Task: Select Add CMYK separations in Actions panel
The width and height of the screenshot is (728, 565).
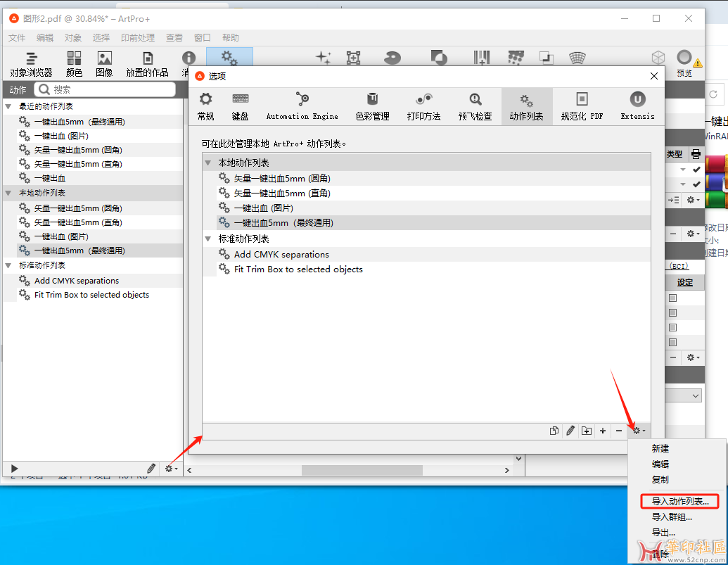Action: (x=99, y=281)
